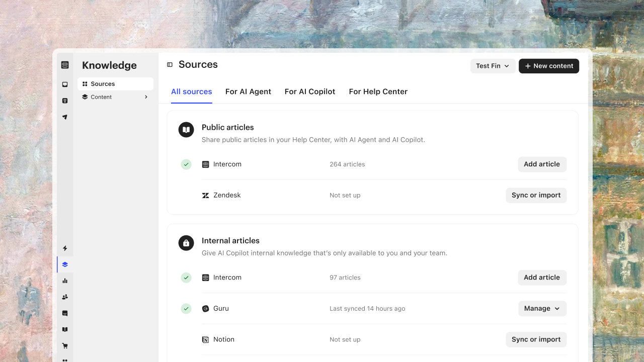The width and height of the screenshot is (644, 362).
Task: Click green checkmark beside public Intercom row
Action: coord(186,164)
